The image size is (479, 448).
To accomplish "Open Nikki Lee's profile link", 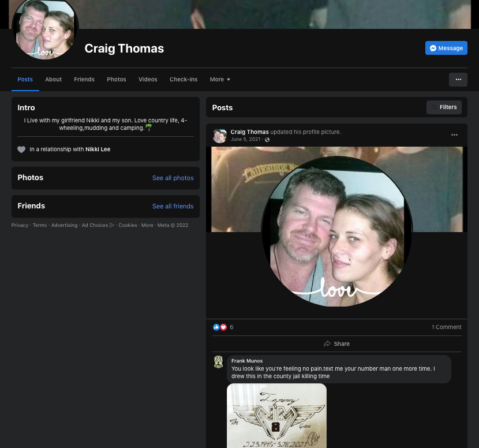I will [x=98, y=150].
